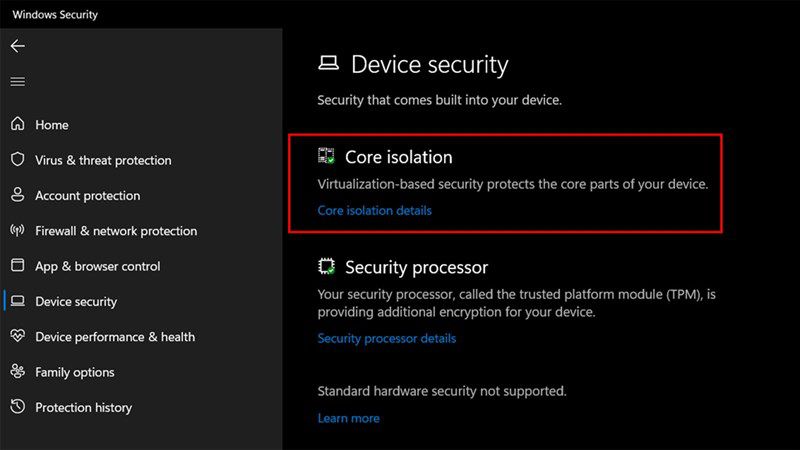Open Account protection section
This screenshot has height=450, width=800.
point(87,196)
